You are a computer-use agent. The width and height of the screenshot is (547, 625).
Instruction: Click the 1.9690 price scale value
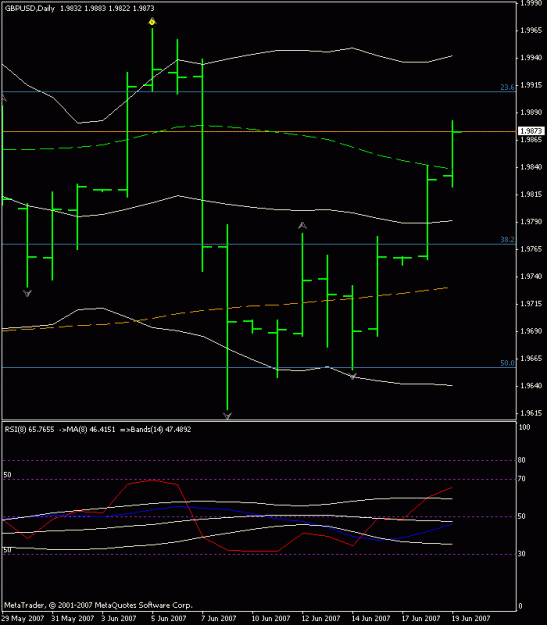pyautogui.click(x=531, y=331)
